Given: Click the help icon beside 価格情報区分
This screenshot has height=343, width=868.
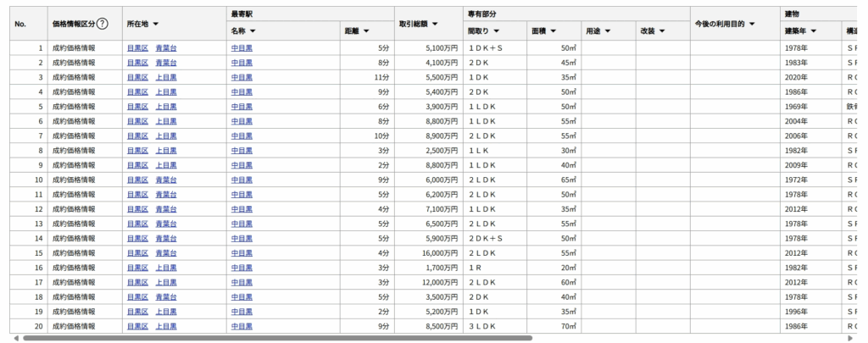Looking at the screenshot, I should tap(103, 24).
